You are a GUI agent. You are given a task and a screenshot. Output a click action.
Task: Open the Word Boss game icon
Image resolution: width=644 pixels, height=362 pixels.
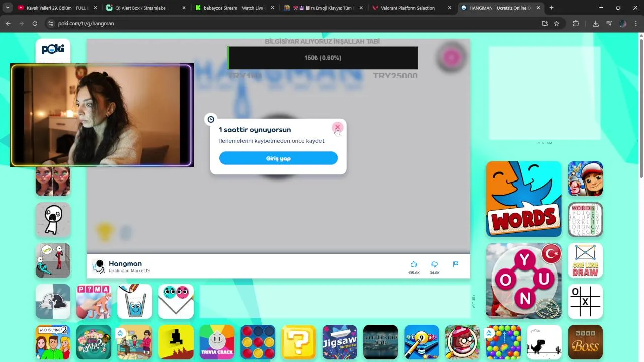585,342
